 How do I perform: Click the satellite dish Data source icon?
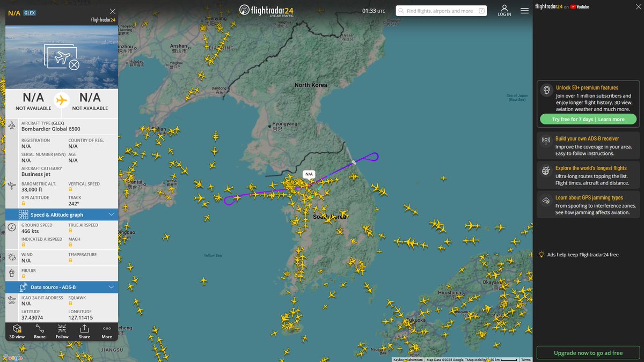tap(23, 287)
